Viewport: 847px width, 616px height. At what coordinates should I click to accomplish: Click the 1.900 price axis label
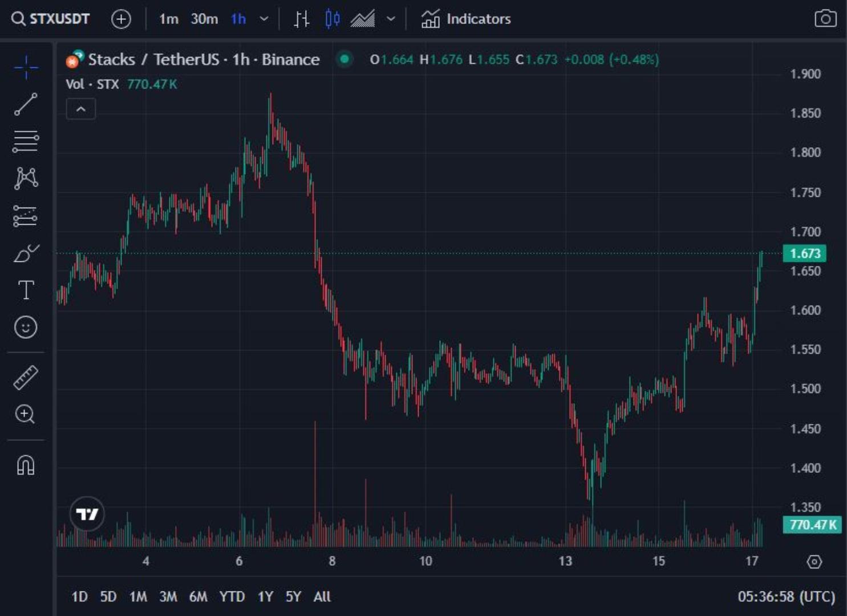[805, 74]
